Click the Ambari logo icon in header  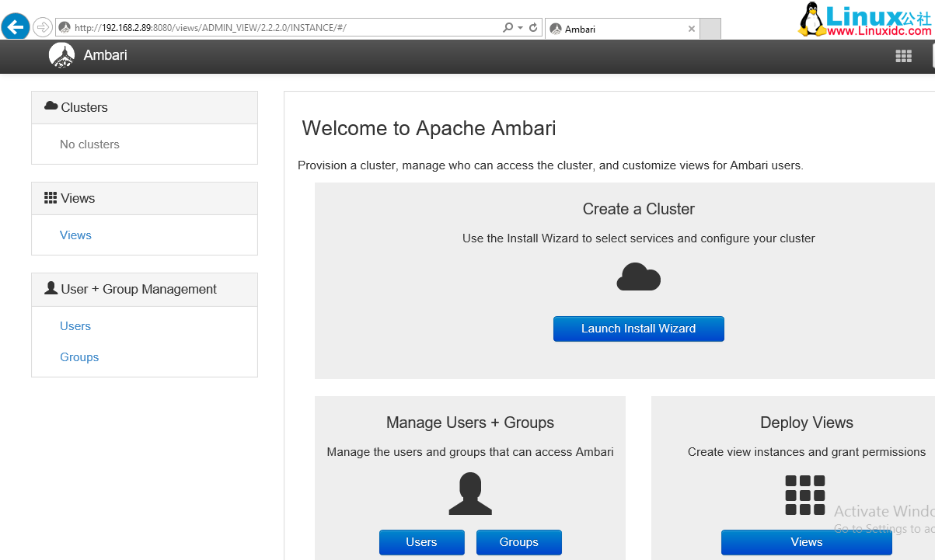[x=61, y=55]
